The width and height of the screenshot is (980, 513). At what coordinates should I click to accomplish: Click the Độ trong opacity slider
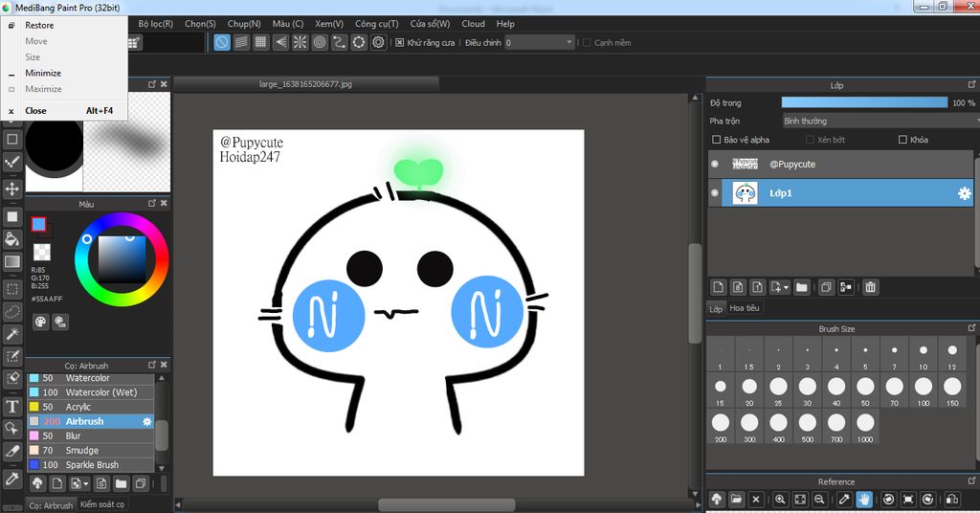coord(864,102)
